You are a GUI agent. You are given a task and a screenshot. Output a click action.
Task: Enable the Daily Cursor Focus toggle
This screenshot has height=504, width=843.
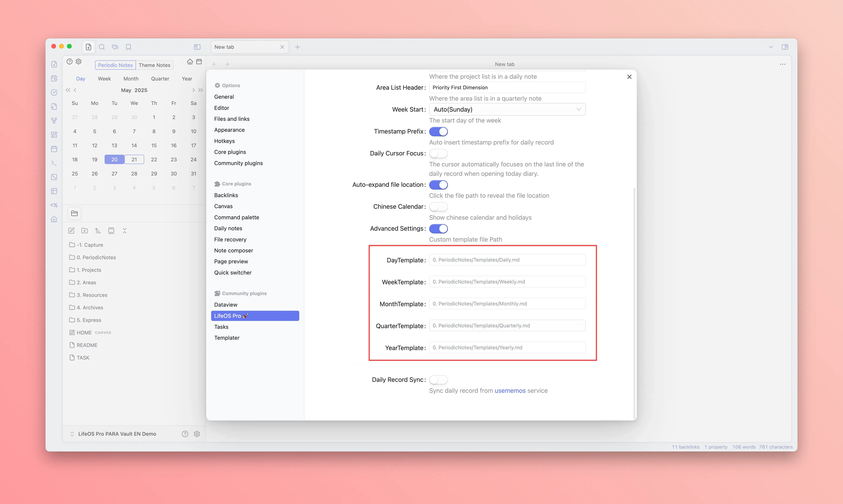pos(438,154)
